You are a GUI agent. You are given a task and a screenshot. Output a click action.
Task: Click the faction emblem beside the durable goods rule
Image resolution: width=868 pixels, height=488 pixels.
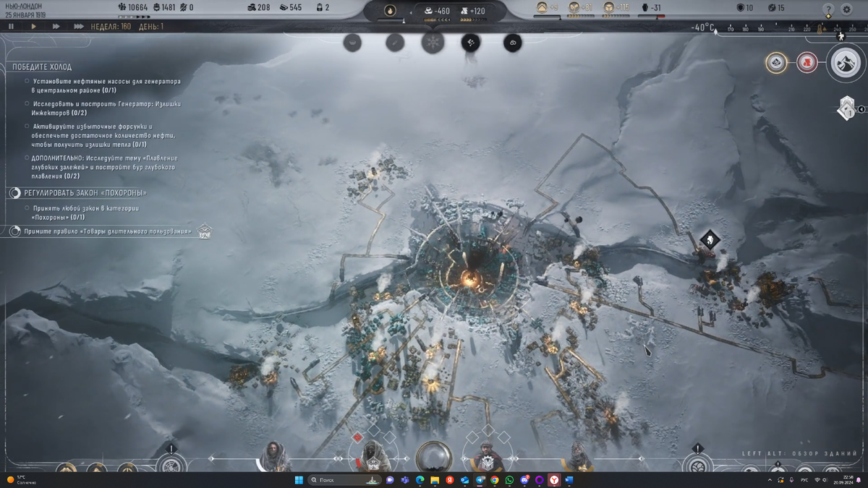click(x=204, y=231)
